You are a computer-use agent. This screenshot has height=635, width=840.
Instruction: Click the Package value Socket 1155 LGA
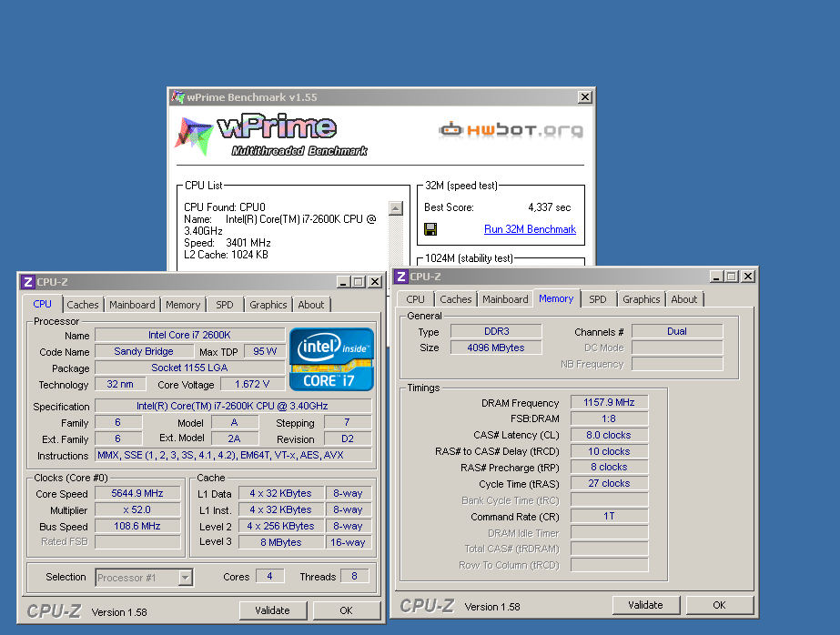point(189,368)
